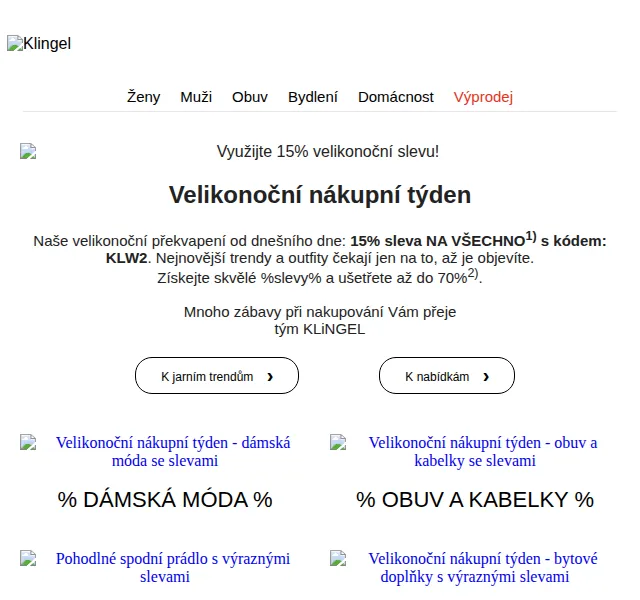
Task: Click broken image next to obuv a kabelky link
Action: (x=338, y=442)
